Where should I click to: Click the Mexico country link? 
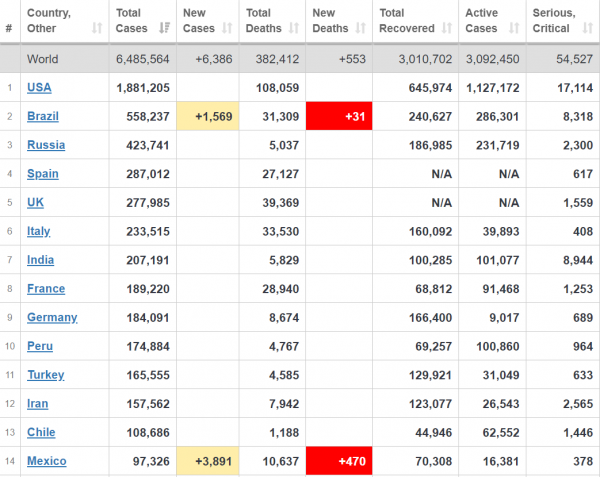tap(47, 461)
